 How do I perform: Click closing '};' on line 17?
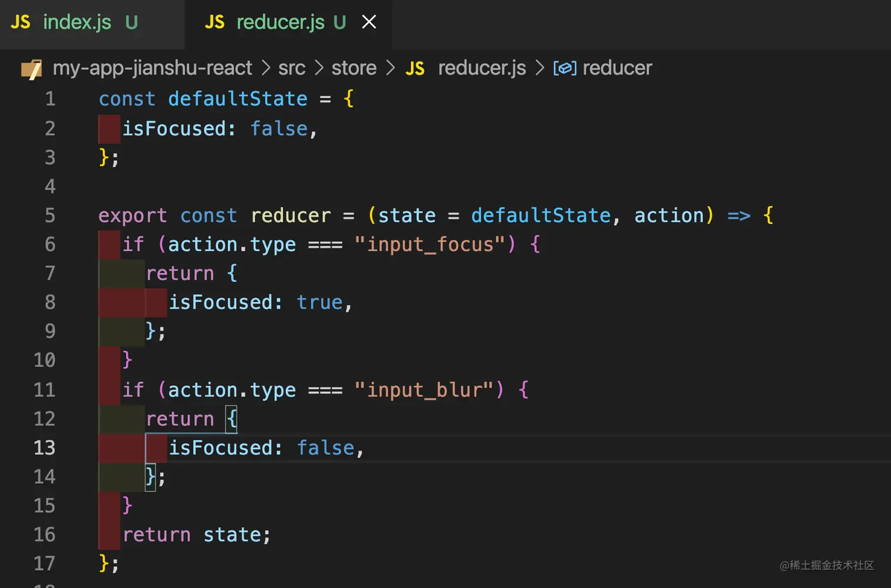pos(109,564)
